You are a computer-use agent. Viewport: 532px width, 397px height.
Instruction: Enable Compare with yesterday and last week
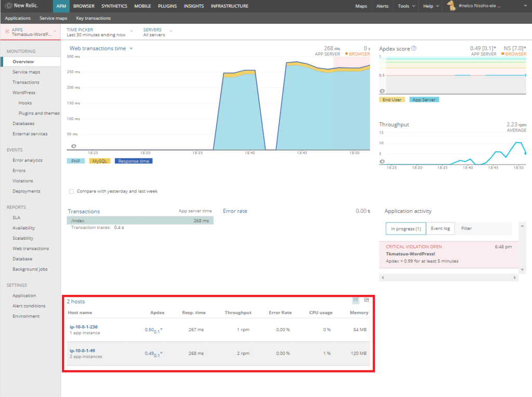pyautogui.click(x=71, y=191)
